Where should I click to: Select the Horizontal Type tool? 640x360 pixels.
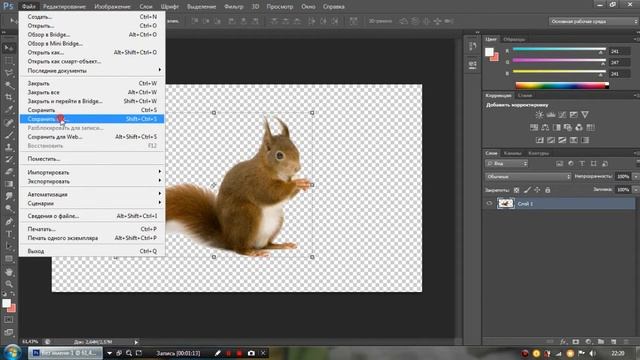point(9,234)
